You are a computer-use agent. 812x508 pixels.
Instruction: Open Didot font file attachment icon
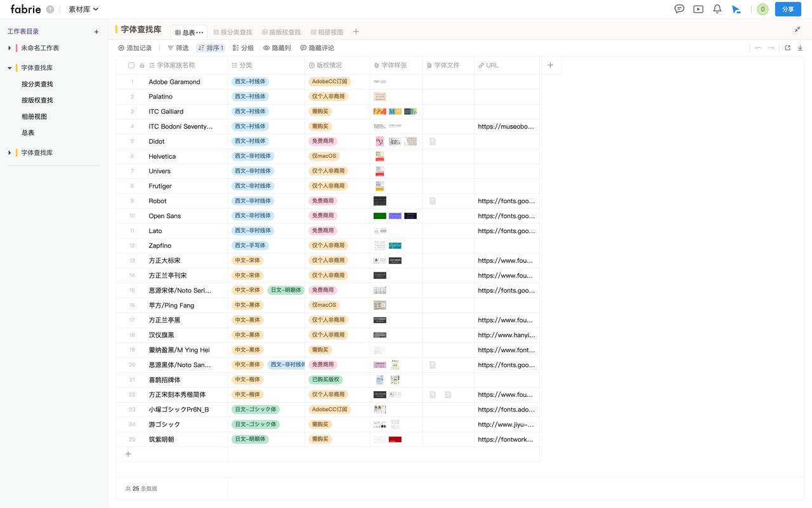(x=433, y=142)
